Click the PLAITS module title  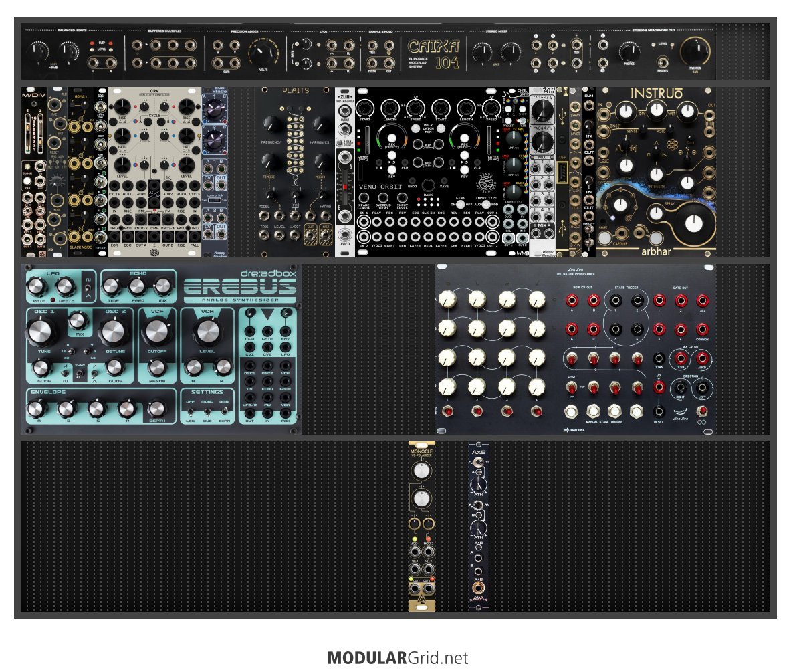click(x=296, y=90)
